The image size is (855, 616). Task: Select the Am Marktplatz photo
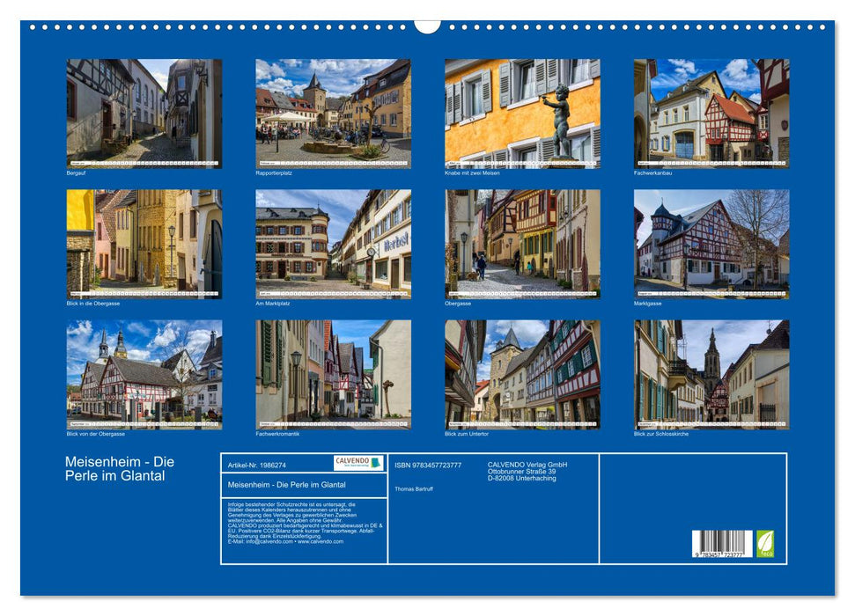[333, 244]
